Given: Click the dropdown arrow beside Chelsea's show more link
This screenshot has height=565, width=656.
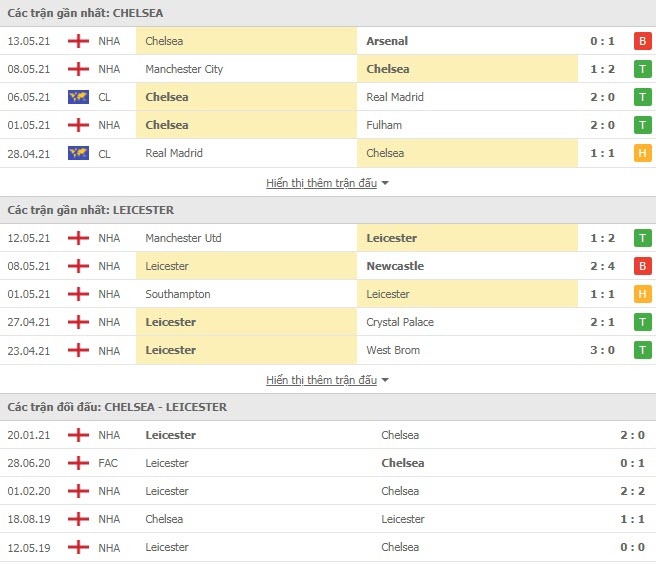Looking at the screenshot, I should (385, 183).
